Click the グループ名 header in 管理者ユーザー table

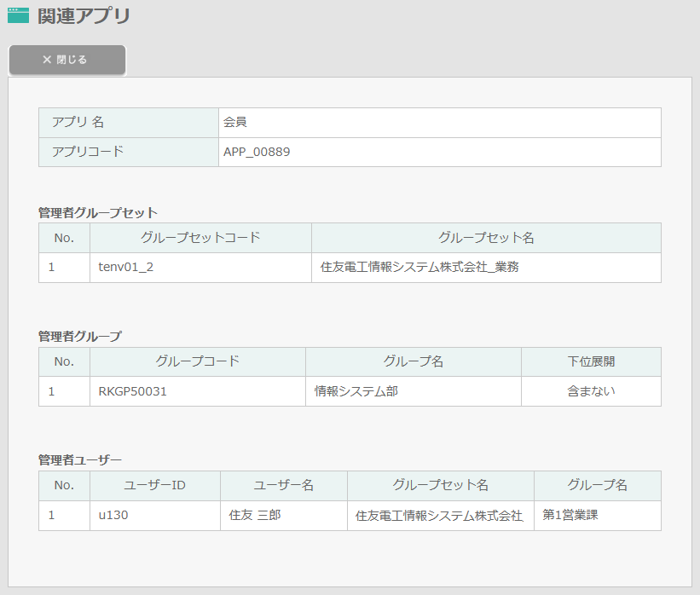[598, 486]
